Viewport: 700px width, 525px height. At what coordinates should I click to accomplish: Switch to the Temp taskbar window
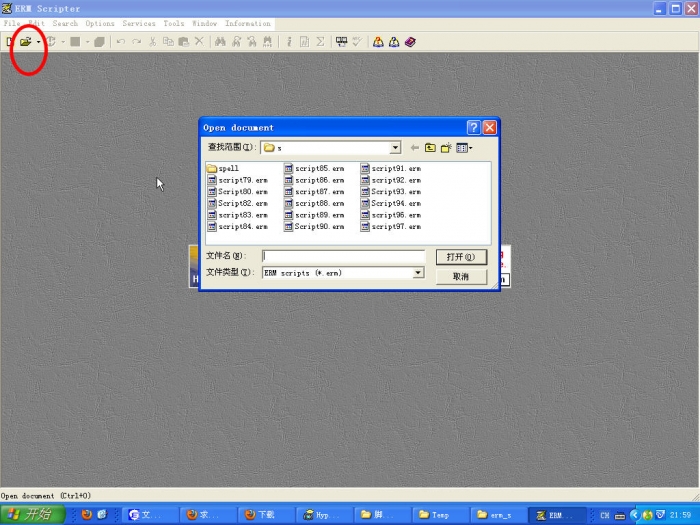[x=439, y=515]
